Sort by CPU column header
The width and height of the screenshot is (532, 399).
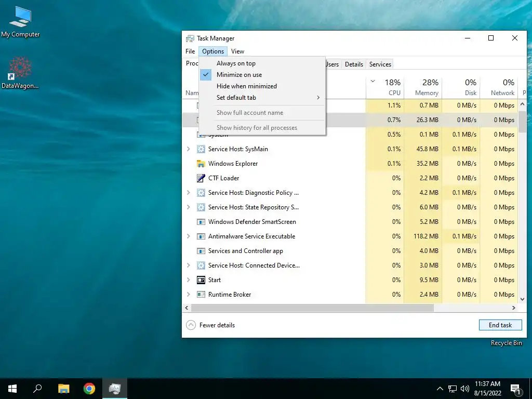(x=385, y=87)
